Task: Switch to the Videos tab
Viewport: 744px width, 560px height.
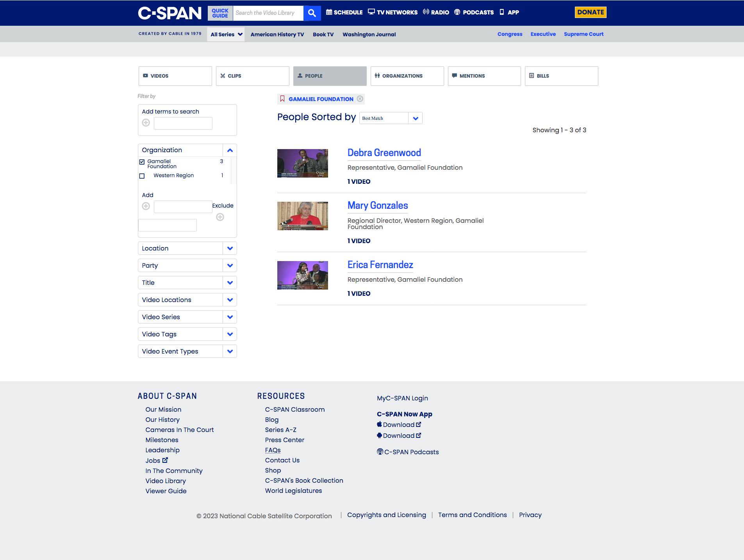Action: pos(175,76)
